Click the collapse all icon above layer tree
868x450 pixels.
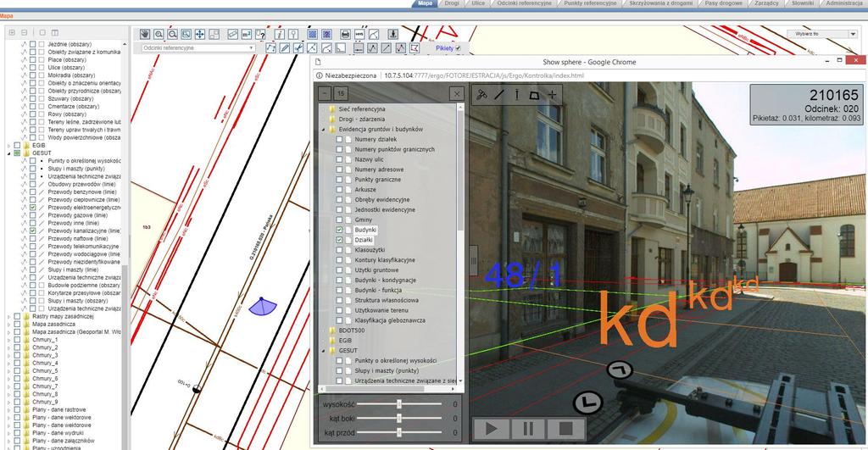[x=24, y=33]
